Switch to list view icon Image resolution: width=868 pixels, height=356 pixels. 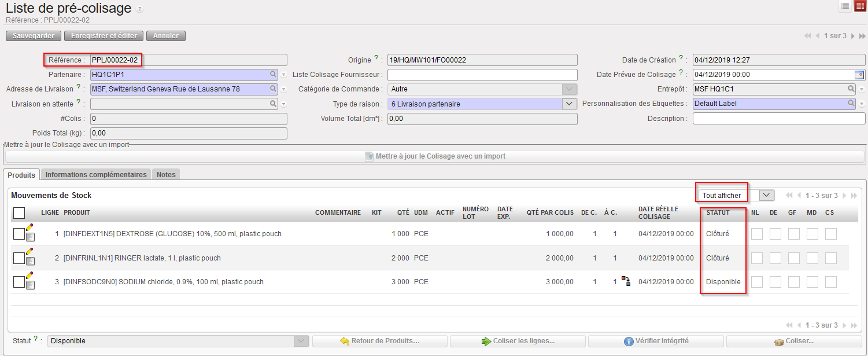point(845,6)
